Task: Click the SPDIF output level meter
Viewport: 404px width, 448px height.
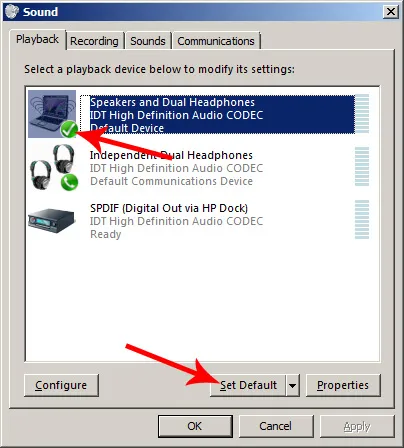Action: pyautogui.click(x=362, y=219)
